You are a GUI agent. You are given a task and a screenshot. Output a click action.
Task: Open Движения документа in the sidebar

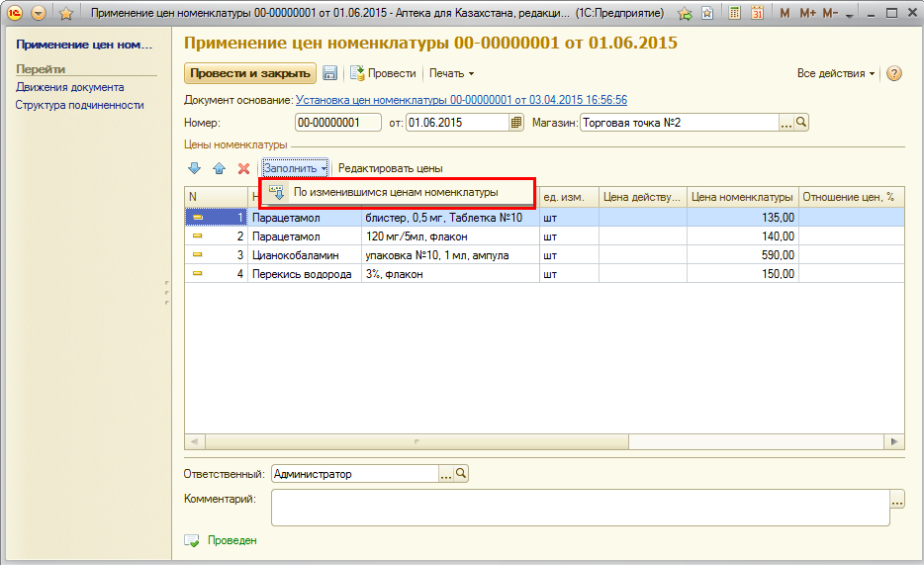70,87
